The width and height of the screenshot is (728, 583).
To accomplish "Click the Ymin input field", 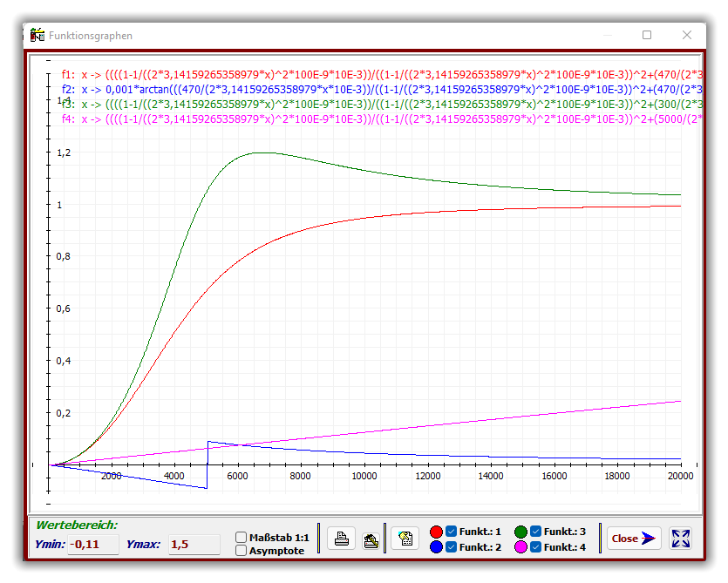I will [93, 545].
